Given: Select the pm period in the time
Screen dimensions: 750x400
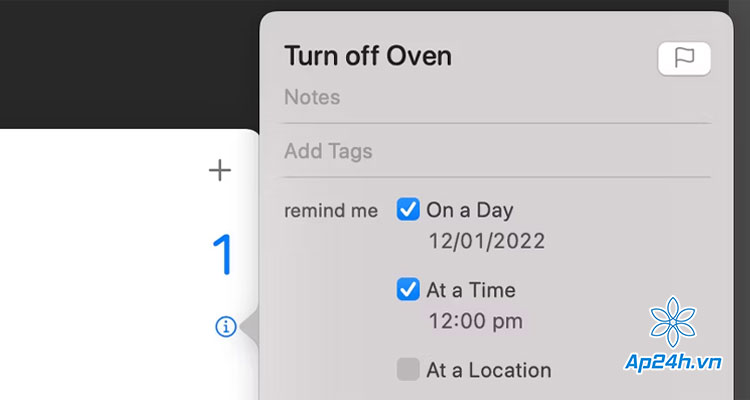Looking at the screenshot, I should [x=507, y=323].
